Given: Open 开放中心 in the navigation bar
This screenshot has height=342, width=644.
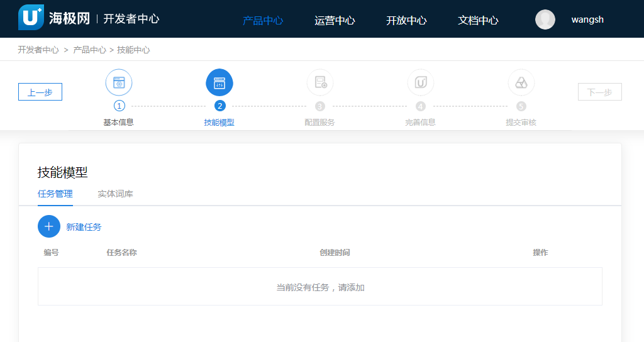Looking at the screenshot, I should point(406,20).
